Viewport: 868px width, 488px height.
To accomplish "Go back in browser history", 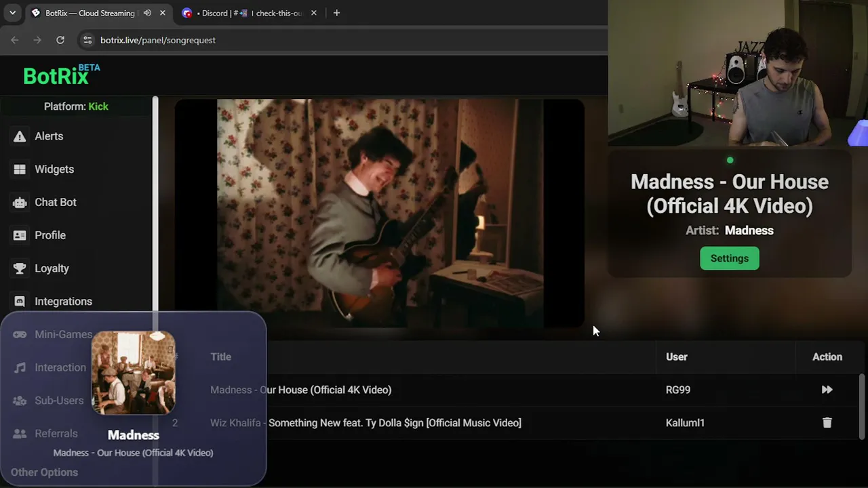I will [15, 40].
